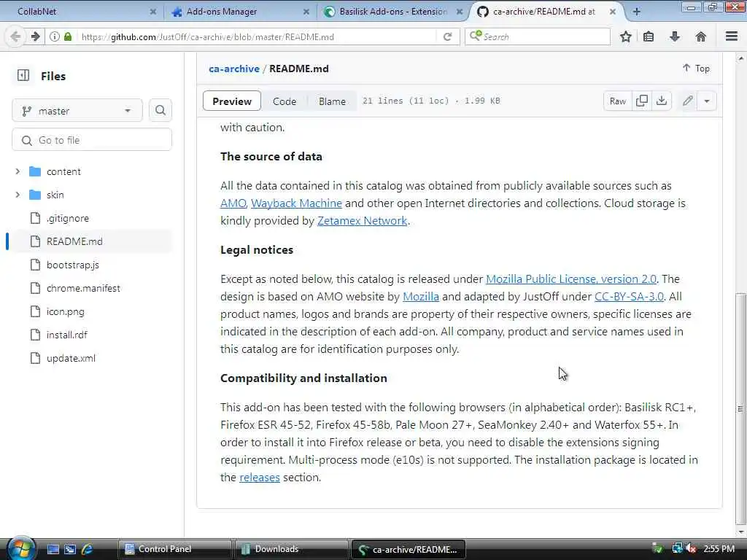Open .gitignore in the file tree
Image resolution: width=747 pixels, height=560 pixels.
pyautogui.click(x=68, y=218)
